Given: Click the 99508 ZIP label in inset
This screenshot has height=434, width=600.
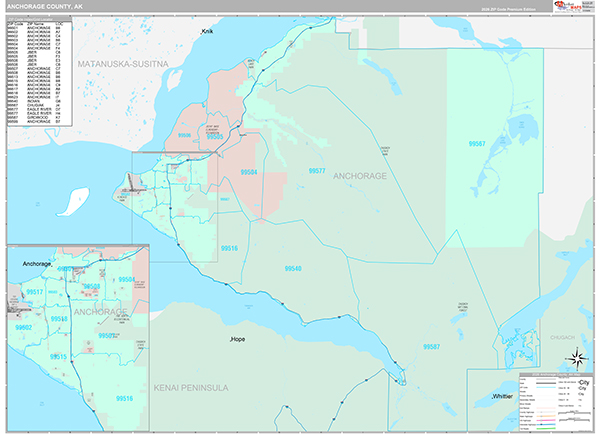Looking at the screenshot, I should [92, 286].
